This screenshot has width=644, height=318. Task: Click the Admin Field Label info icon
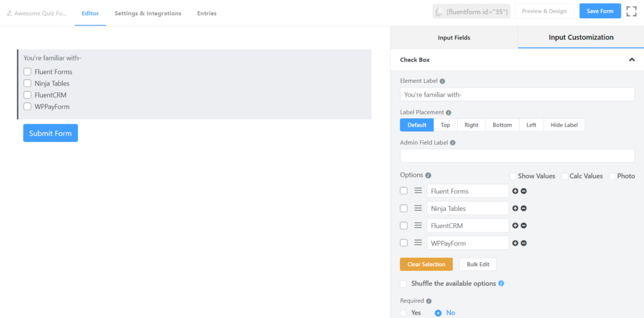click(453, 143)
